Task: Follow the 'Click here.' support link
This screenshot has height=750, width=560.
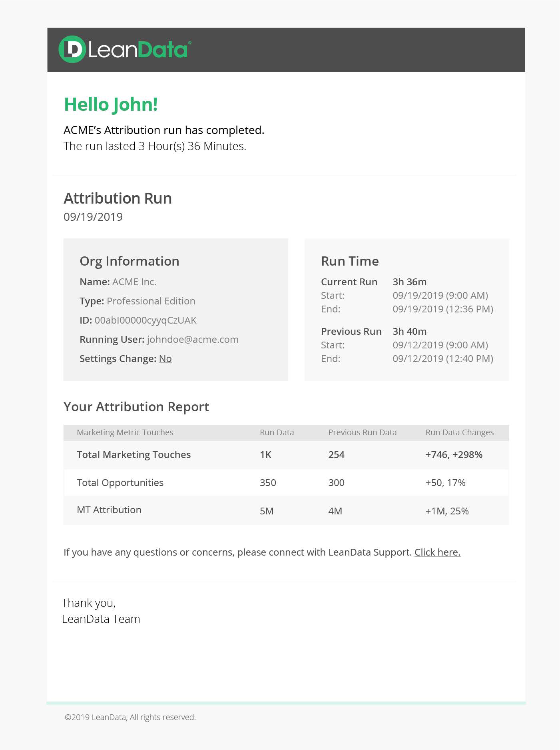Action: coord(437,552)
